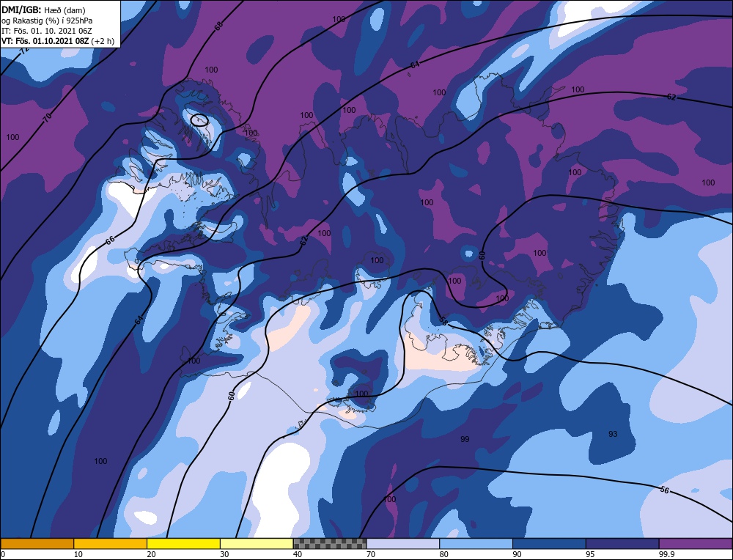Click the legend tick label '80'
The height and width of the screenshot is (560, 733).
444,554
